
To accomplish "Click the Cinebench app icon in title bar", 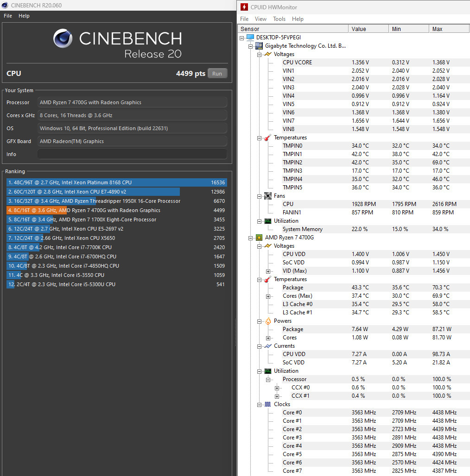I will point(5,5).
